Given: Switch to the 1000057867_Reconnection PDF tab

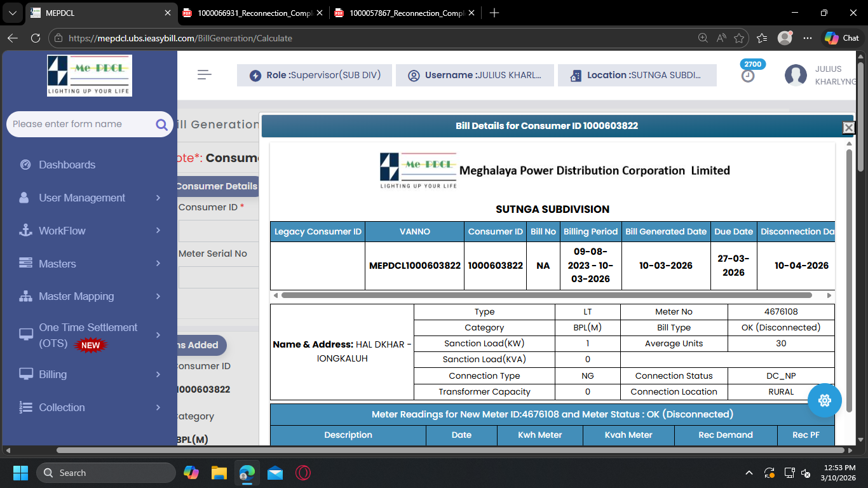Looking at the screenshot, I should pyautogui.click(x=405, y=13).
